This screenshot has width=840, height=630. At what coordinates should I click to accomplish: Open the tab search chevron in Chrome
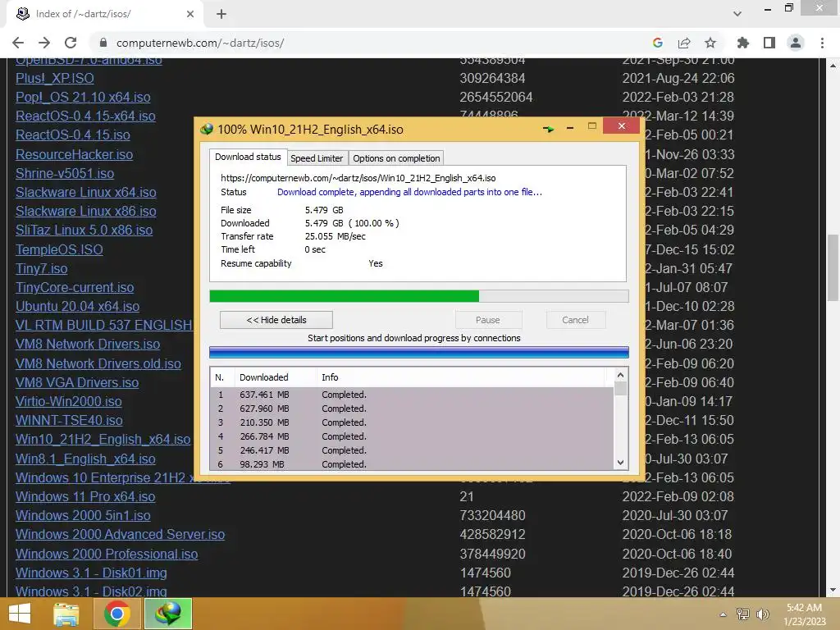(x=737, y=14)
